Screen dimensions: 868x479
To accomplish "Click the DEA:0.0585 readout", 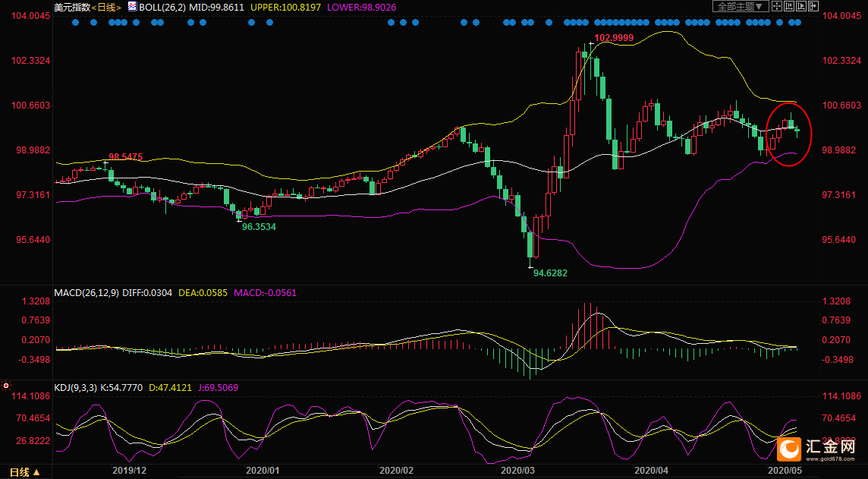I will [203, 292].
